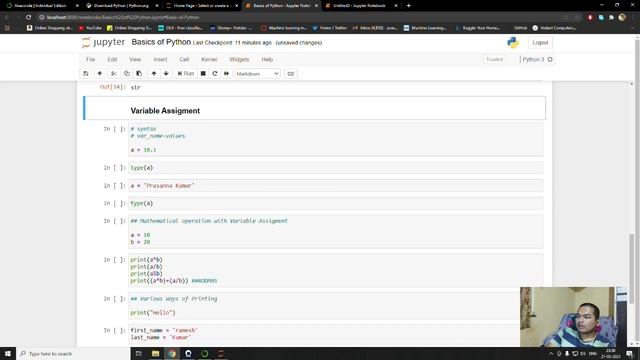Insert a cell below using the plus icon
Image resolution: width=640 pixels, height=360 pixels.
coord(100,73)
